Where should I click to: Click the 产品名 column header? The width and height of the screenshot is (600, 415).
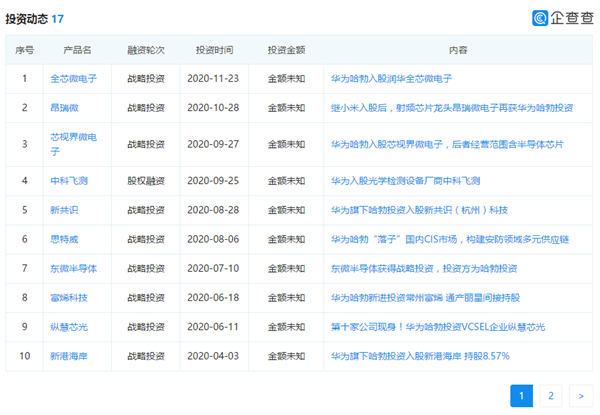[77, 50]
